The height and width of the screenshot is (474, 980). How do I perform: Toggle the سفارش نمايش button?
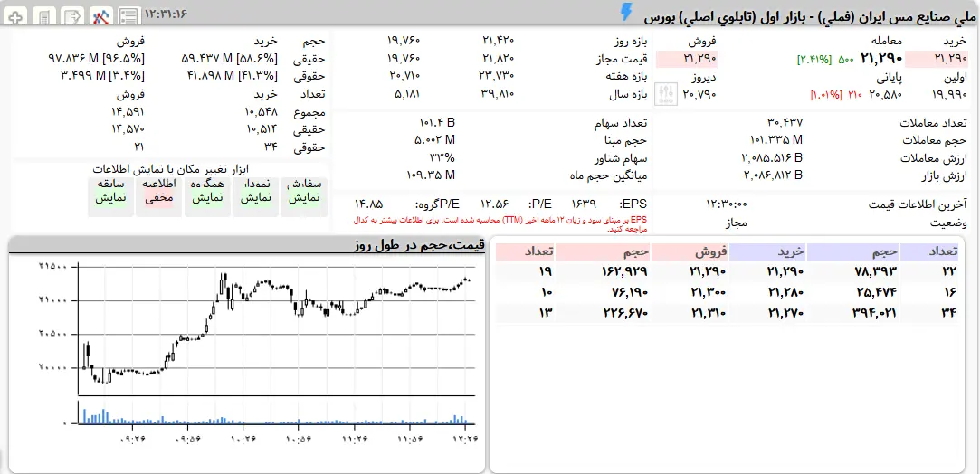pos(304,196)
